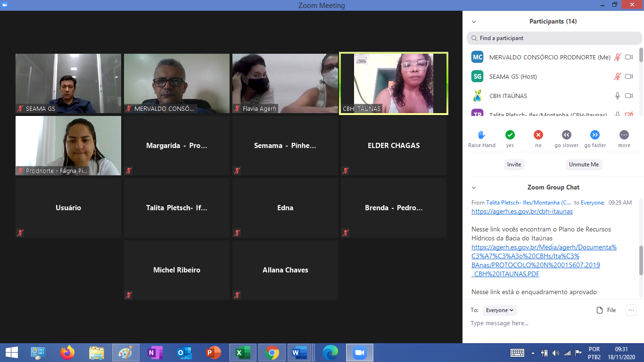This screenshot has height=362, width=644.
Task: Open Outlook from the taskbar
Action: pyautogui.click(x=184, y=353)
